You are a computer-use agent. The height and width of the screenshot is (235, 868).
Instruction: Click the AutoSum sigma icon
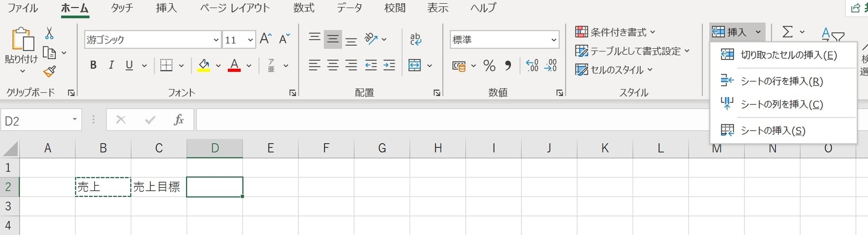pos(788,32)
